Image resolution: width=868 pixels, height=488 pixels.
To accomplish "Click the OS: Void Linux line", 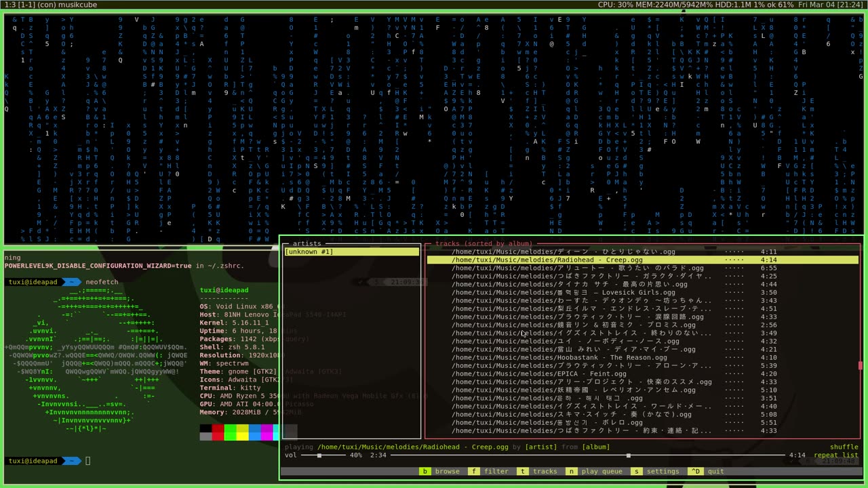I will 239,306.
